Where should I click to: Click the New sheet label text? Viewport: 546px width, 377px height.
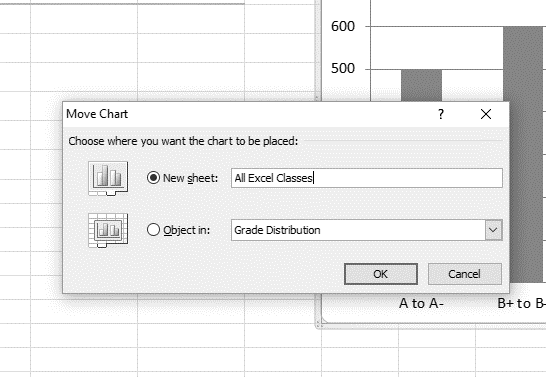190,178
